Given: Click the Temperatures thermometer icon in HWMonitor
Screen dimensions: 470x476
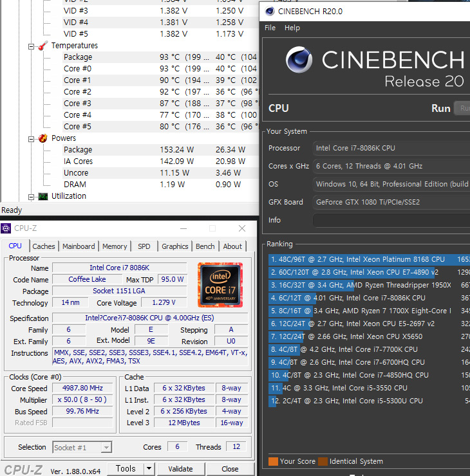Looking at the screenshot, I should 43,46.
